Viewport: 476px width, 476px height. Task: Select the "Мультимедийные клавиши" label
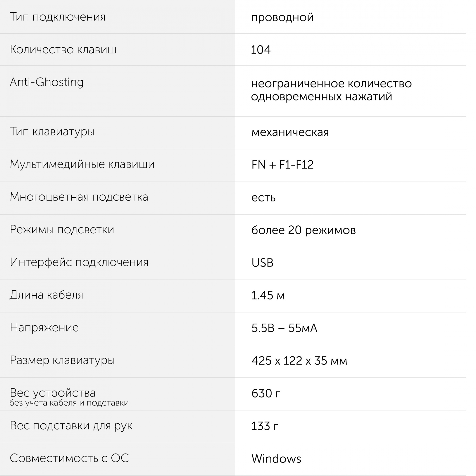[x=82, y=164]
